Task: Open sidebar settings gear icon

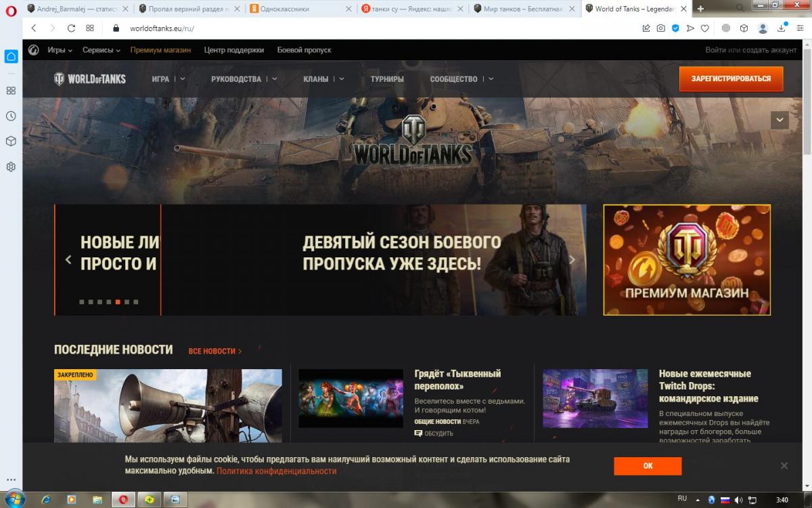Action: [11, 167]
